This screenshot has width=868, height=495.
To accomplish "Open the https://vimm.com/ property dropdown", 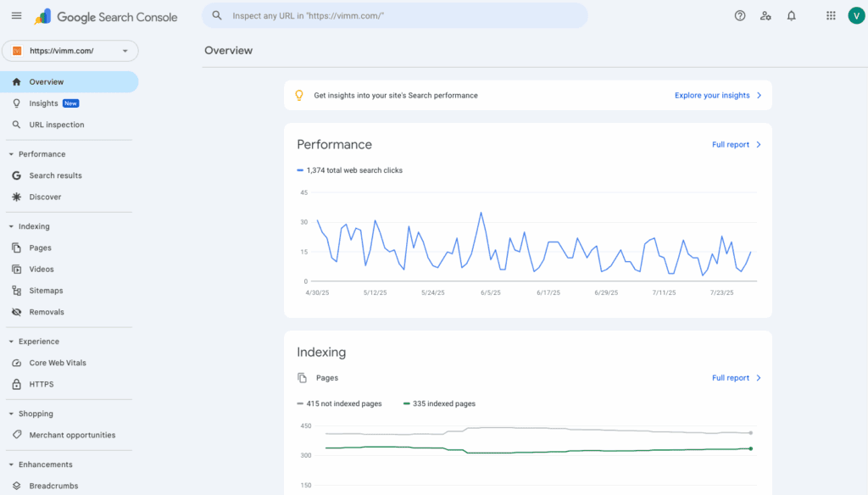I will tap(70, 51).
